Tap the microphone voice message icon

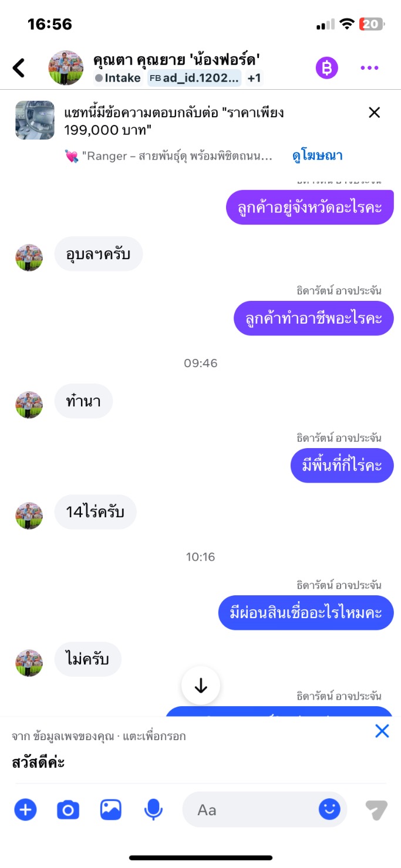[153, 810]
